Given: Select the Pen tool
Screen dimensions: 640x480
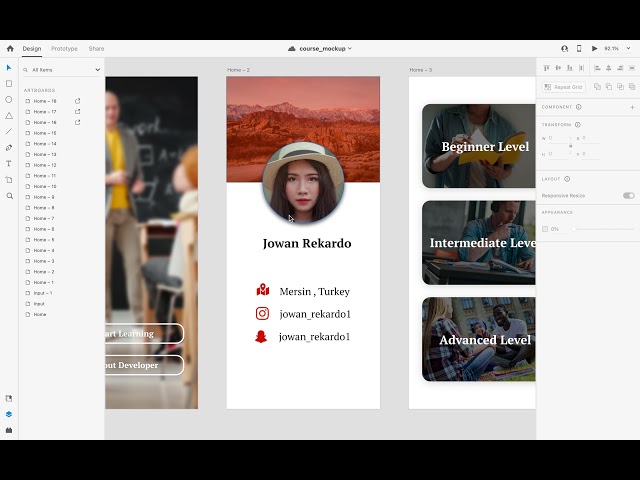Looking at the screenshot, I should [x=9, y=148].
